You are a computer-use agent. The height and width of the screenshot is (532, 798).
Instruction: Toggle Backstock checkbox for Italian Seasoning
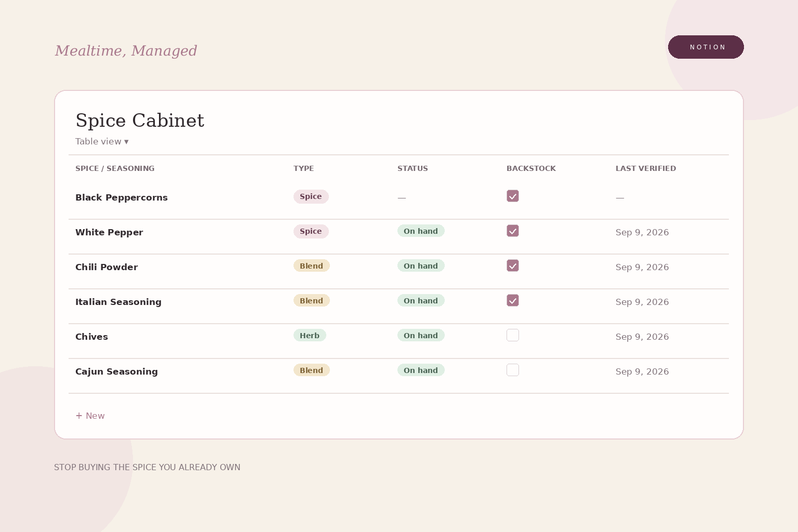pos(513,300)
